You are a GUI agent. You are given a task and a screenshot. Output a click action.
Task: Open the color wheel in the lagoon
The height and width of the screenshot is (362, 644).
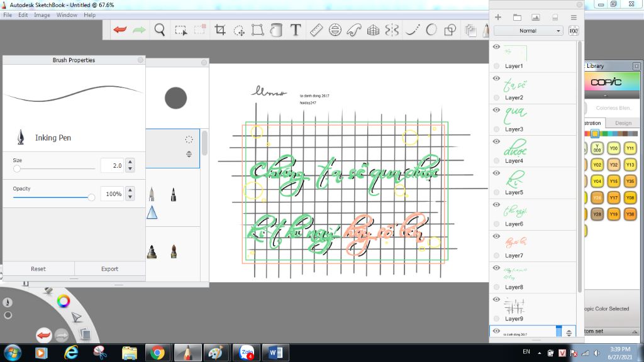[x=64, y=301]
